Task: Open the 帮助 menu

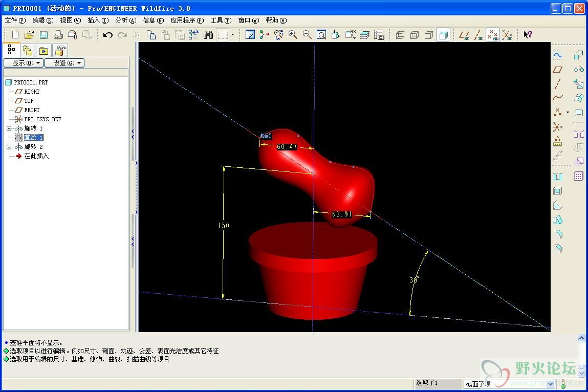Action: pyautogui.click(x=276, y=20)
